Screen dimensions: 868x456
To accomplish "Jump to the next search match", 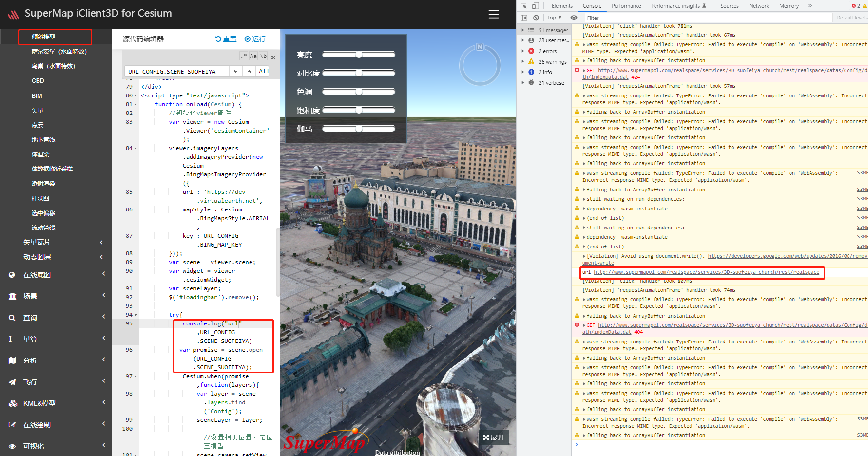I will (x=236, y=71).
